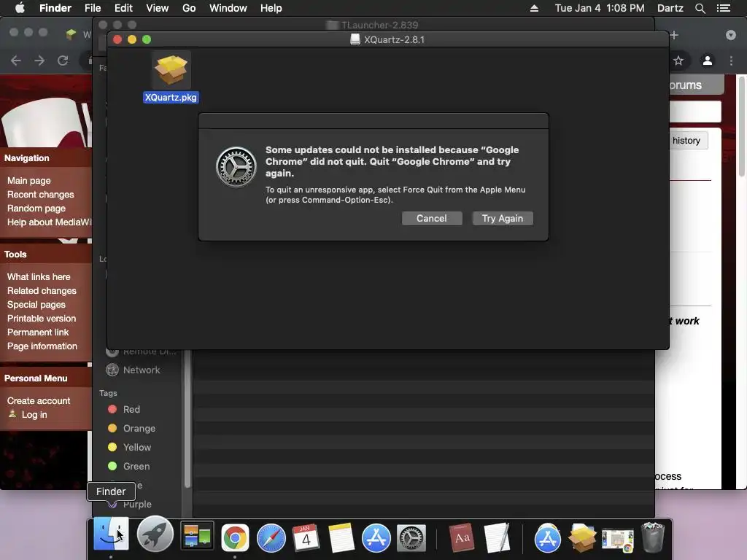Open Related changes tool link
The width and height of the screenshot is (747, 560).
[42, 290]
